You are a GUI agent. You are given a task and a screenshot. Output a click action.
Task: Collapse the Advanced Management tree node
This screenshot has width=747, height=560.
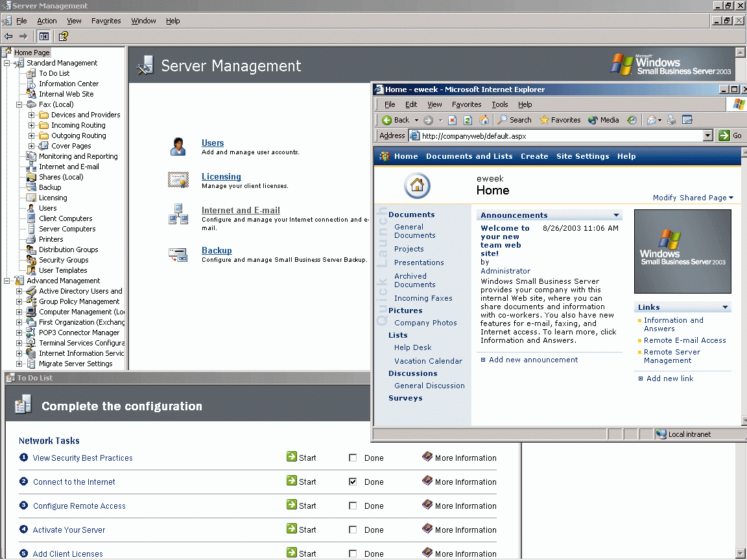pyautogui.click(x=6, y=281)
